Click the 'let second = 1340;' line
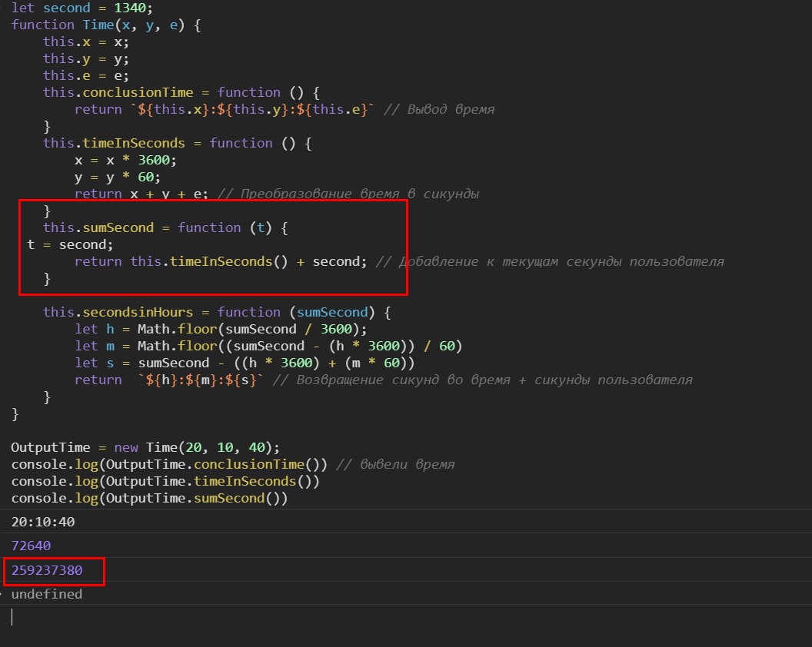Viewport: 812px width, 647px height. 82,8
